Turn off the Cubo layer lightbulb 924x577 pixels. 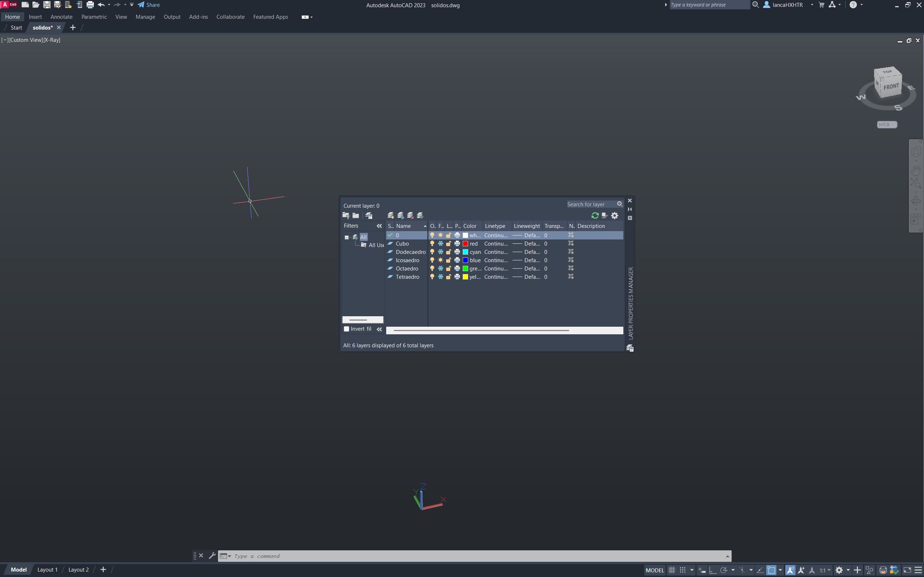pyautogui.click(x=432, y=243)
